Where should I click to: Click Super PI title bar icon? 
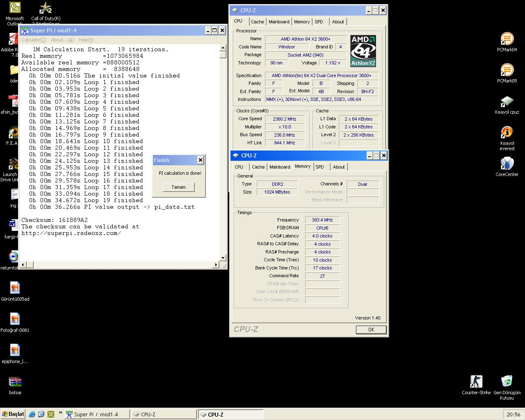point(25,30)
